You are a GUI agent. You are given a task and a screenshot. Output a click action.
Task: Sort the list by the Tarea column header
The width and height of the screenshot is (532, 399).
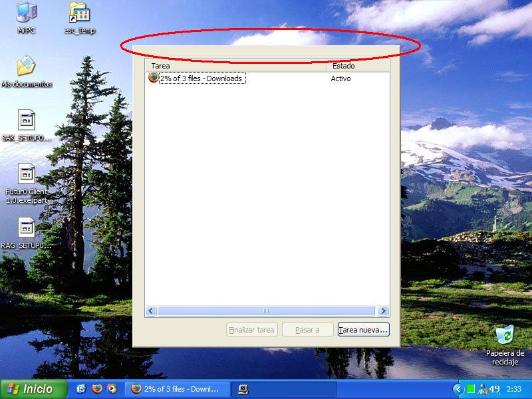(x=236, y=66)
